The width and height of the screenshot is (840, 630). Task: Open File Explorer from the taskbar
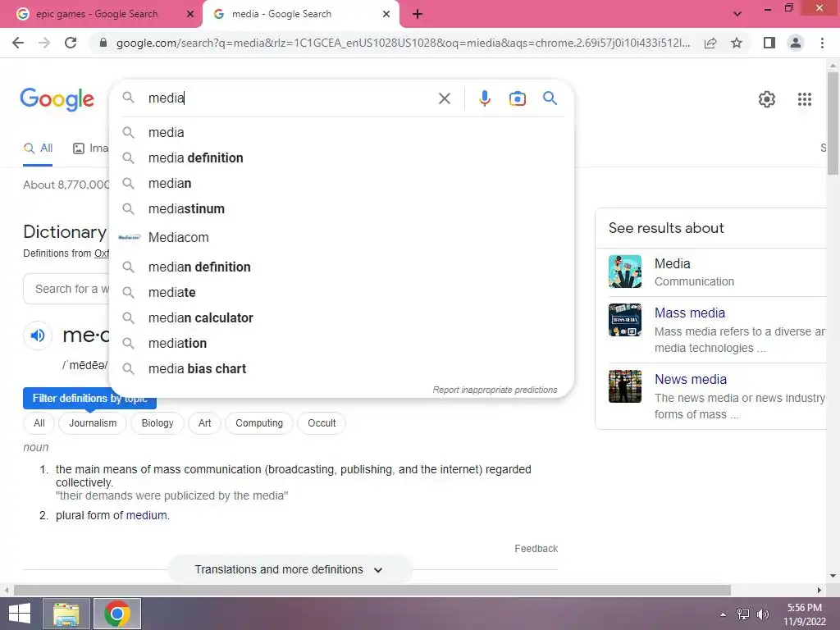pos(66,614)
